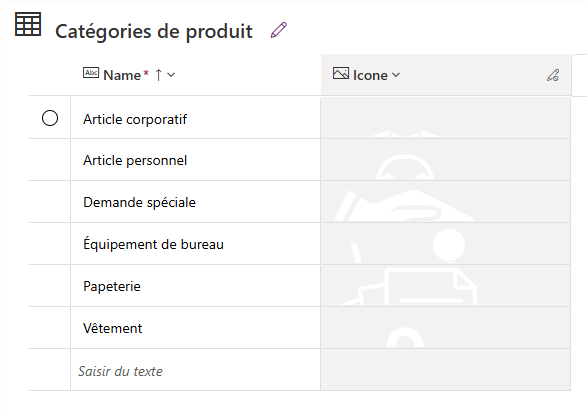The image size is (587, 413).
Task: Click the Icone column header label
Action: click(x=370, y=75)
